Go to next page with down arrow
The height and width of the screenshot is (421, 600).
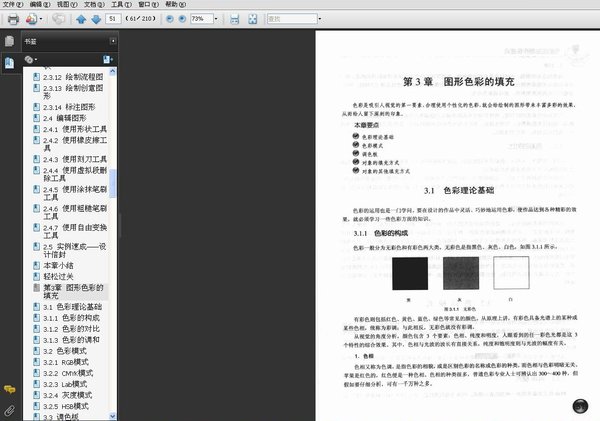pyautogui.click(x=95, y=19)
